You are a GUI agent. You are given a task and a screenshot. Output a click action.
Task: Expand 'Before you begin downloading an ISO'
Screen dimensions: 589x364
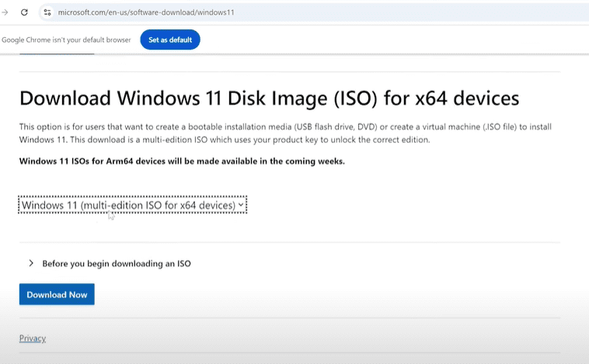[117, 264]
